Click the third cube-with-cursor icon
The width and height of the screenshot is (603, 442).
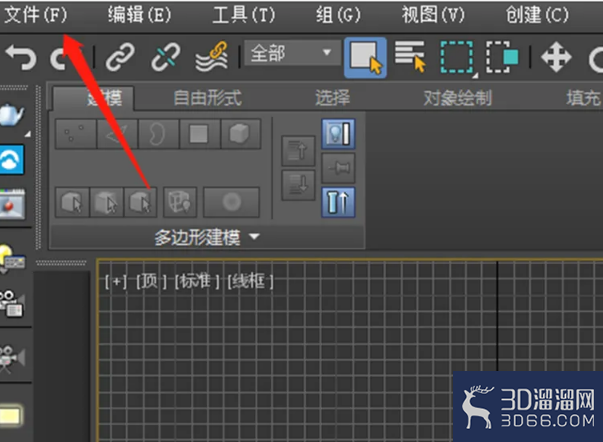[140, 202]
